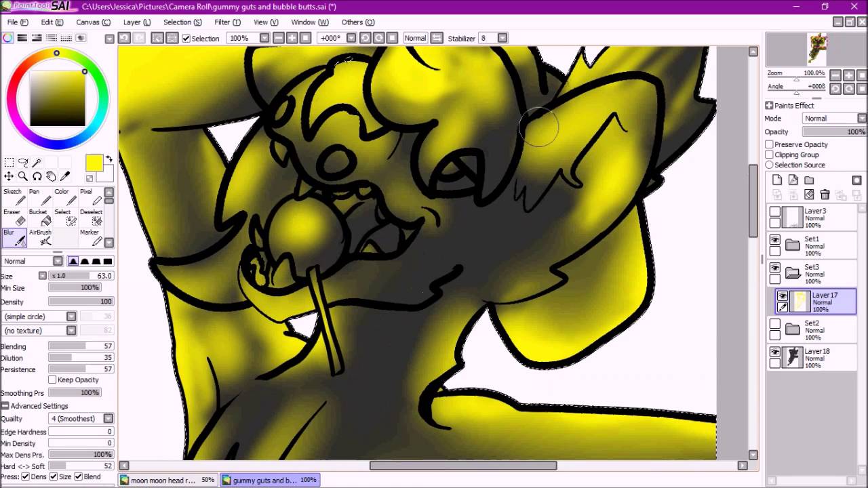Screen dimensions: 868x488
Task: Adjust the brush Size slider
Action: (80, 276)
